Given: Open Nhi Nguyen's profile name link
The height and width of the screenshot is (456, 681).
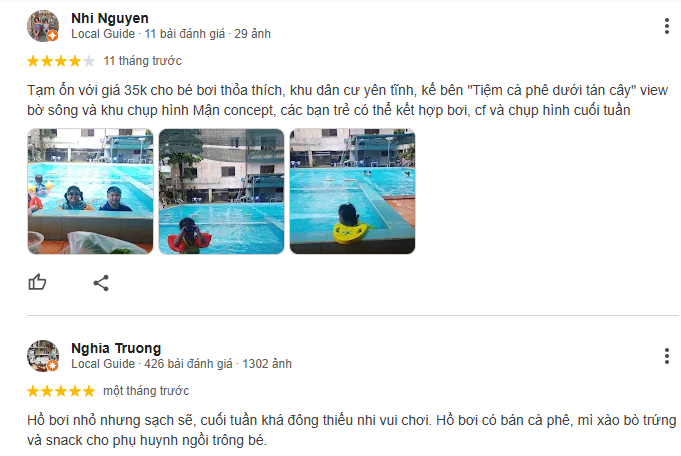Looking at the screenshot, I should point(110,18).
